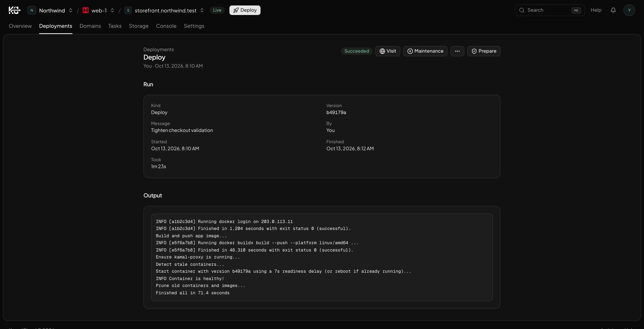Screen dimensions: 644x329
Task: Click the Visit button
Action: pyautogui.click(x=388, y=51)
